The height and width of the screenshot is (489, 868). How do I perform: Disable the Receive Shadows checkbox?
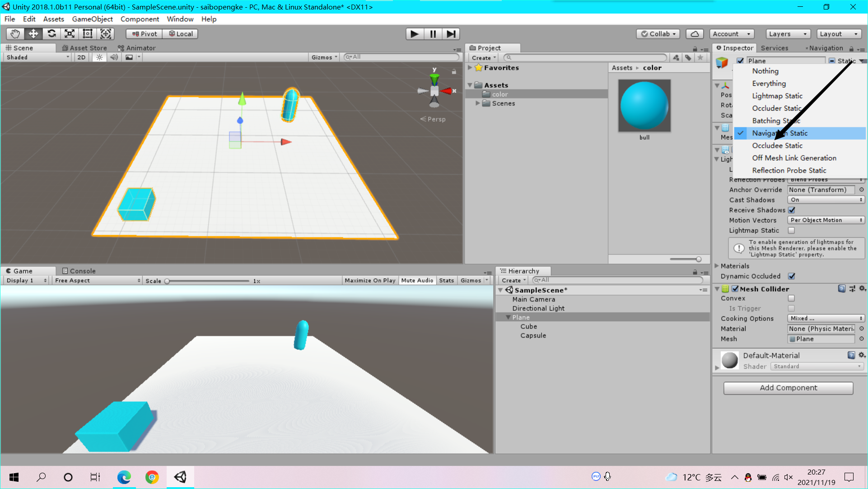(x=792, y=210)
